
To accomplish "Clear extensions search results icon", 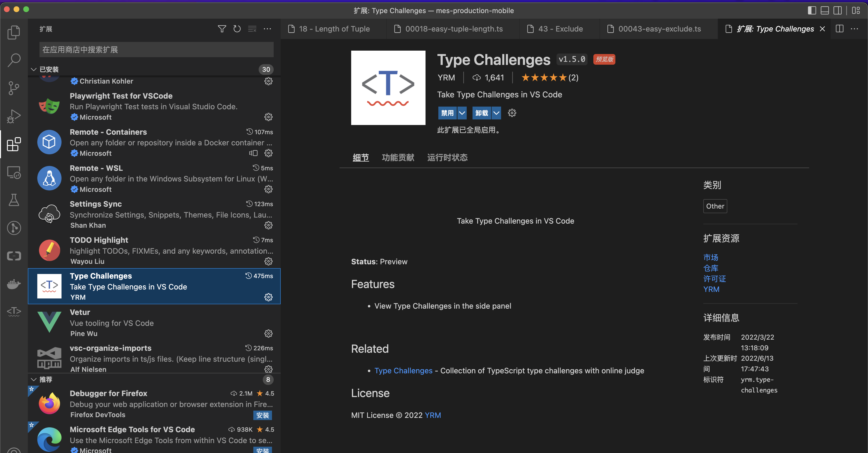I will (252, 29).
